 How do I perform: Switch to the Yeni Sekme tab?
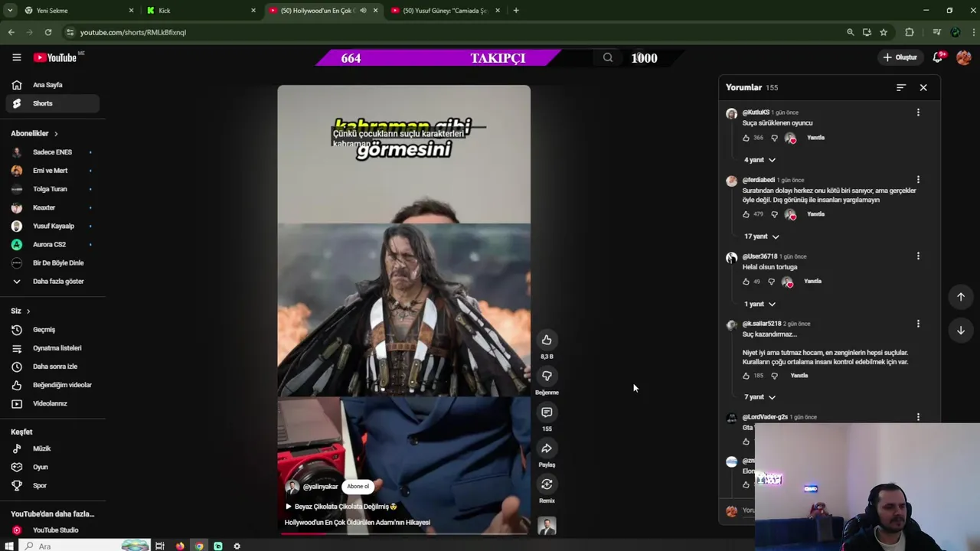pos(79,11)
